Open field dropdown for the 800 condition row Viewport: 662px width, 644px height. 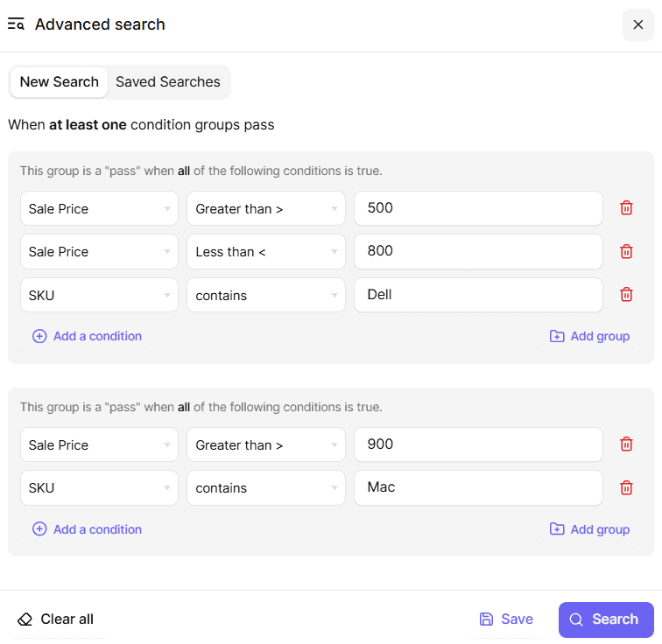point(99,252)
